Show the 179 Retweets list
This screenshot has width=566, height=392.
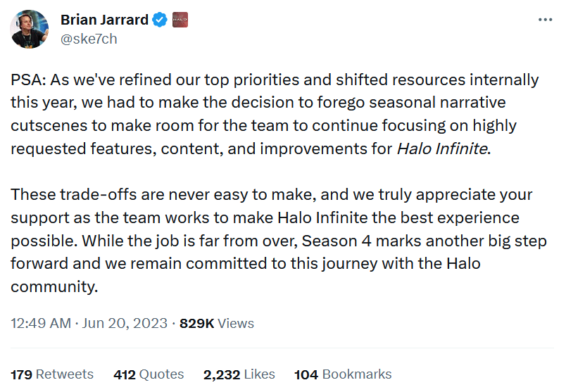52,374
